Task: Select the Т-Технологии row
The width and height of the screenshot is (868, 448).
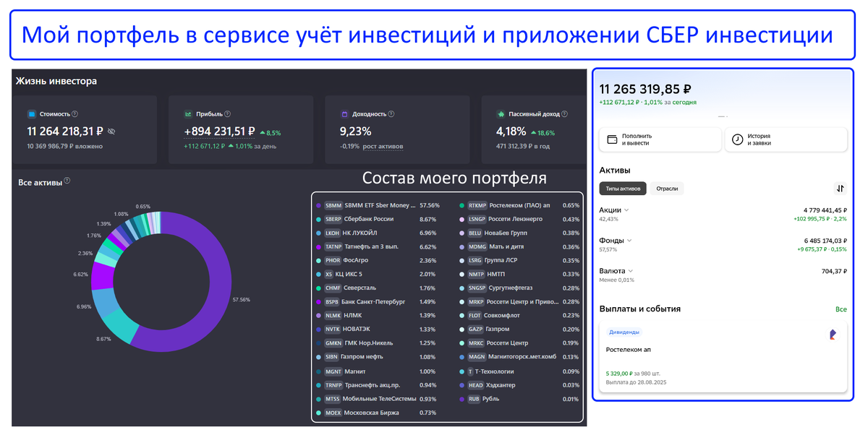Action: coord(519,371)
